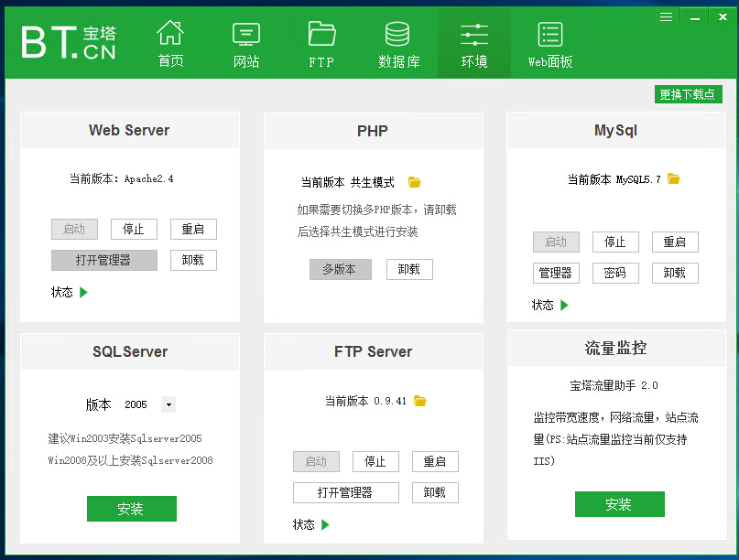Viewport: 739px width, 560px height.
Task: Click the 更换下载点 button
Action: tap(688, 94)
